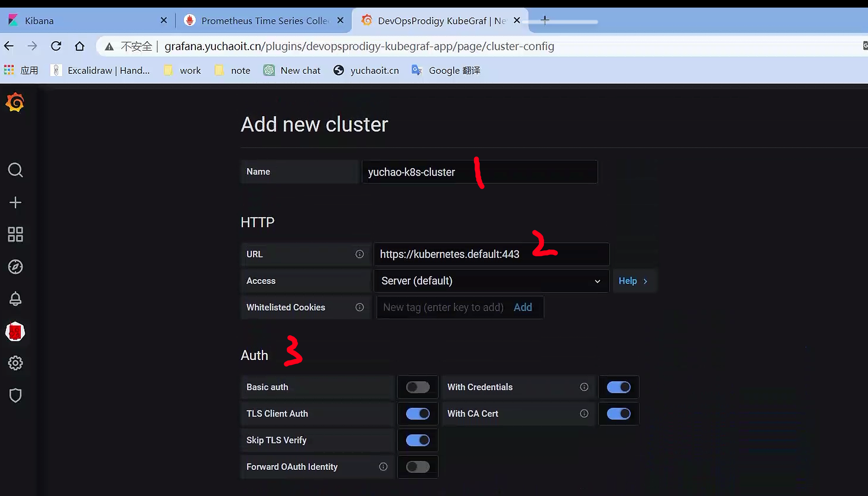Click the cluster Name input field
This screenshot has height=496, width=868.
[x=479, y=172]
